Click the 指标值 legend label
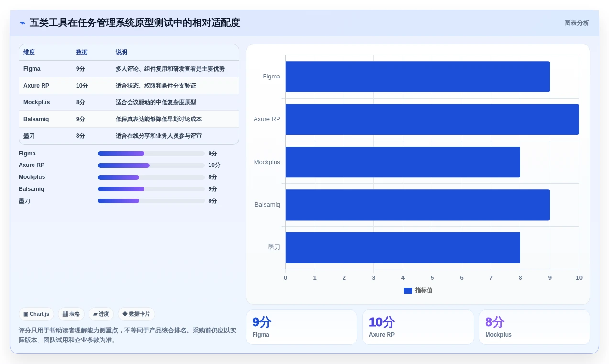The height and width of the screenshot is (364, 609). pos(423,291)
